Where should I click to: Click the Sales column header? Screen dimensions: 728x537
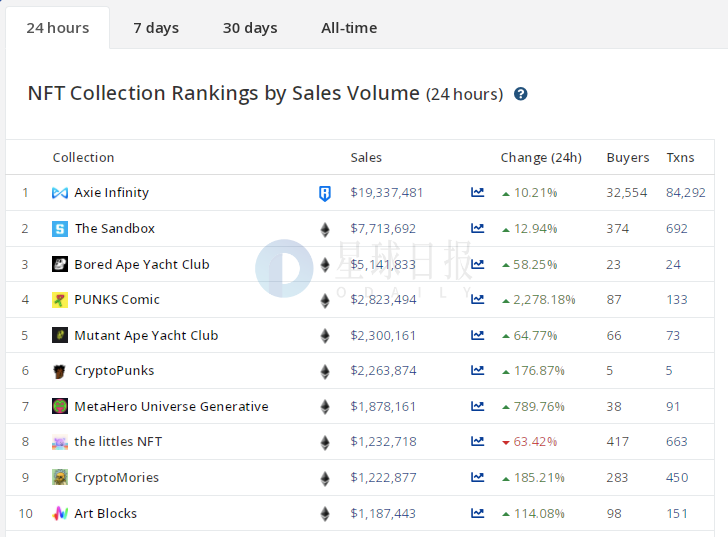point(366,157)
